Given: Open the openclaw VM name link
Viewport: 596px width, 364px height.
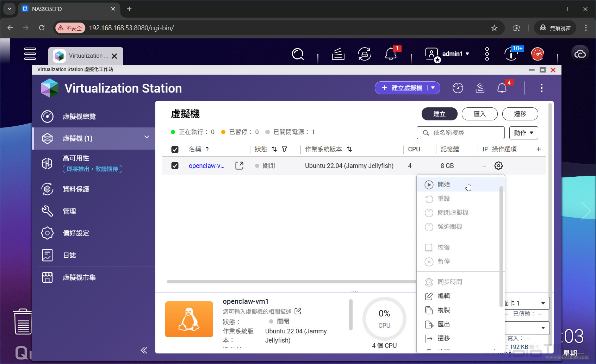Looking at the screenshot, I should (x=206, y=166).
